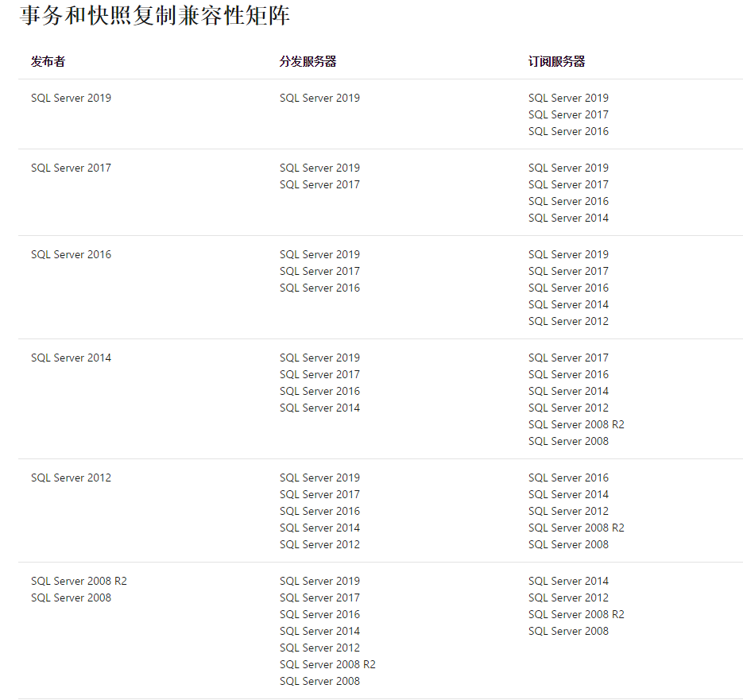Click publisher entry SQL Server 2008
Image resolution: width=743 pixels, height=700 pixels.
71,598
